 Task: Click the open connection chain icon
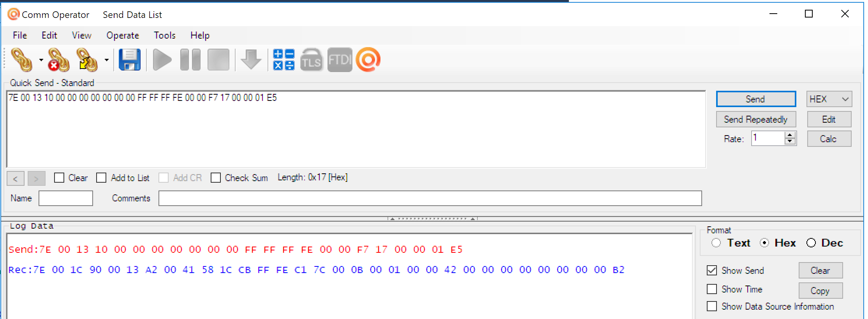pyautogui.click(x=22, y=60)
